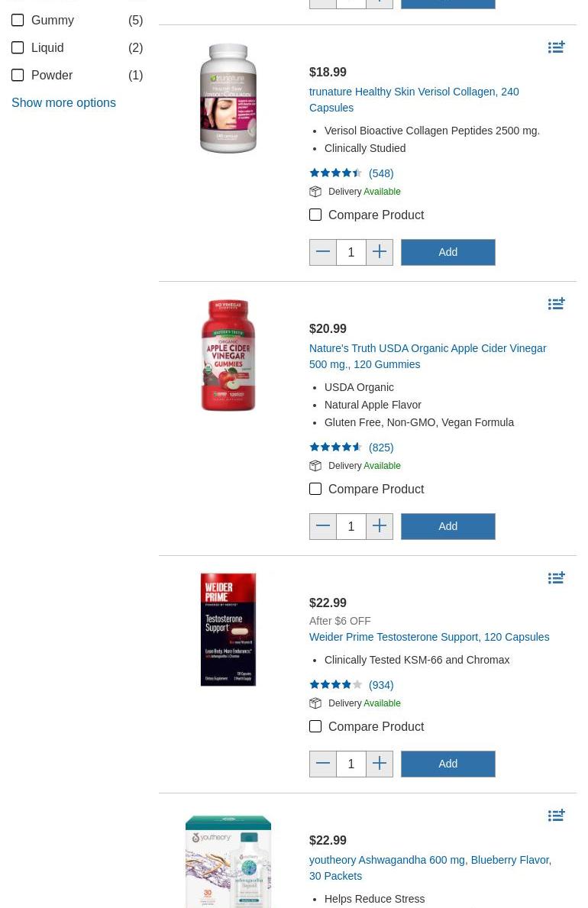Tick Compare Product for Weider Prime
Viewport: 588px width, 908px height.
315,726
